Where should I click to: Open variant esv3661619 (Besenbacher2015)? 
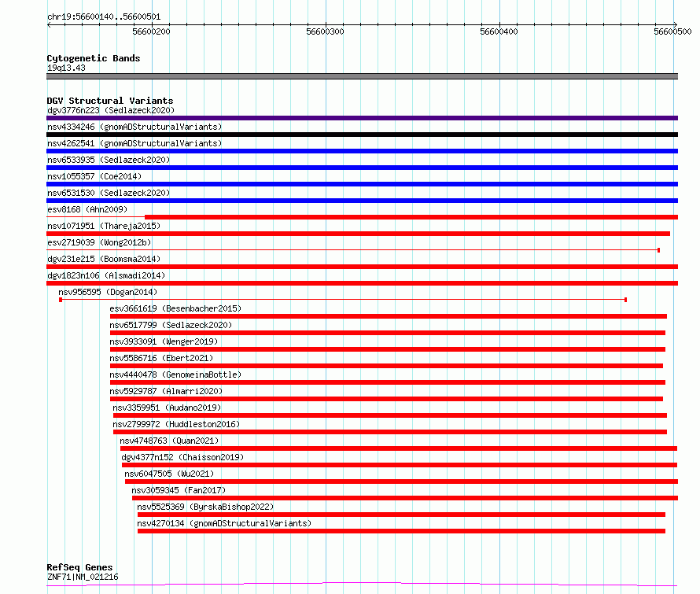[x=175, y=308]
